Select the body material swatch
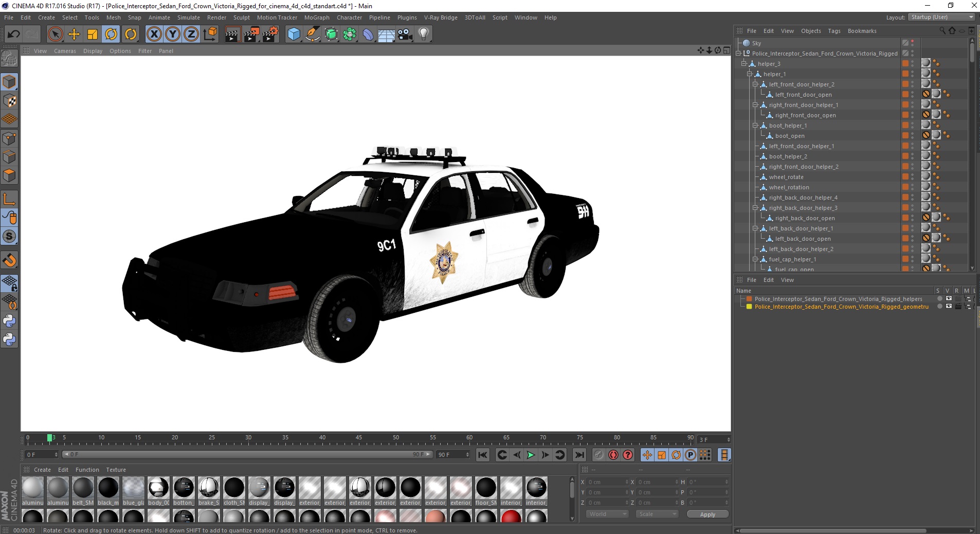 [x=158, y=491]
